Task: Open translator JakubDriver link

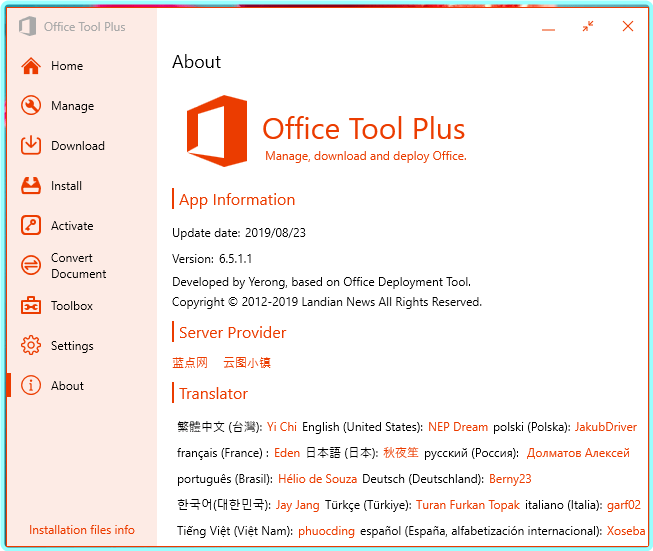Action: [606, 427]
